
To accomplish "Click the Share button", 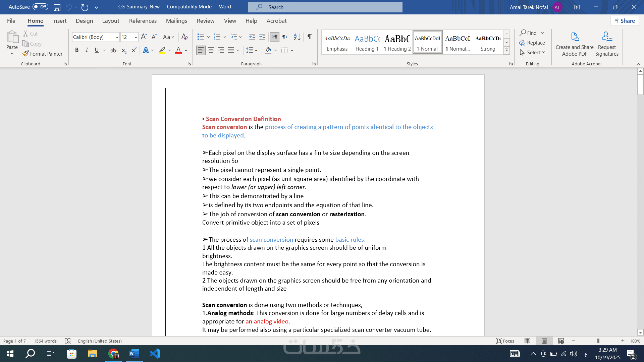I will coord(624,21).
